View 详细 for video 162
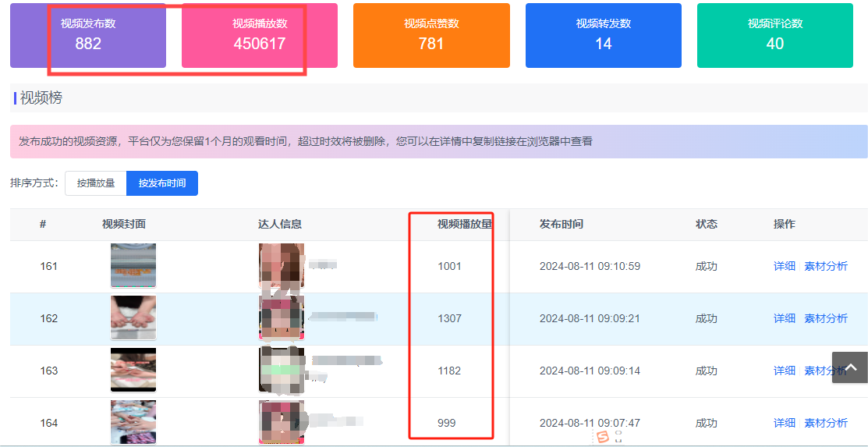This screenshot has height=447, width=868. coord(784,318)
